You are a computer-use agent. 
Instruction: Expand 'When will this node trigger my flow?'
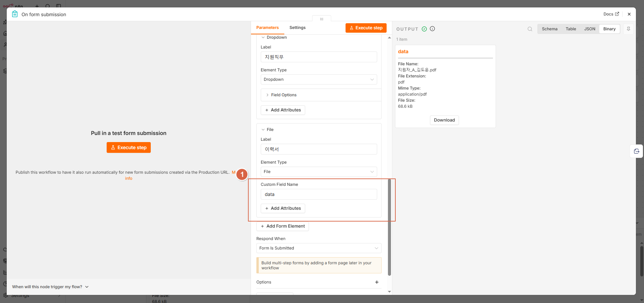click(50, 287)
